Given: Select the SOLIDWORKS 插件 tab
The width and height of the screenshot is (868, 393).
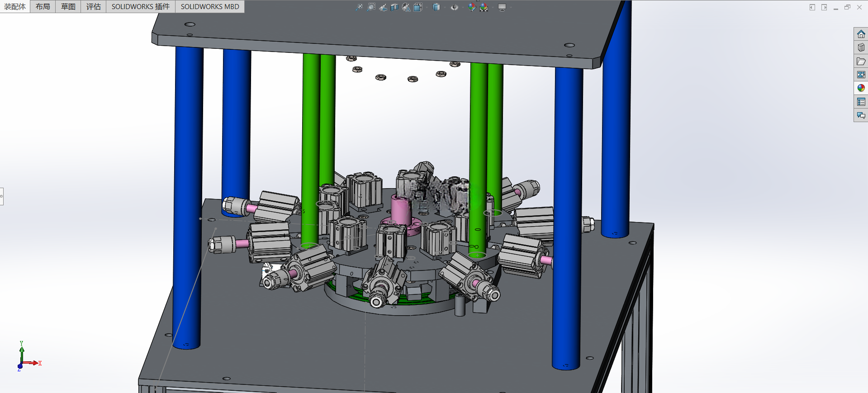Looking at the screenshot, I should (x=141, y=6).
